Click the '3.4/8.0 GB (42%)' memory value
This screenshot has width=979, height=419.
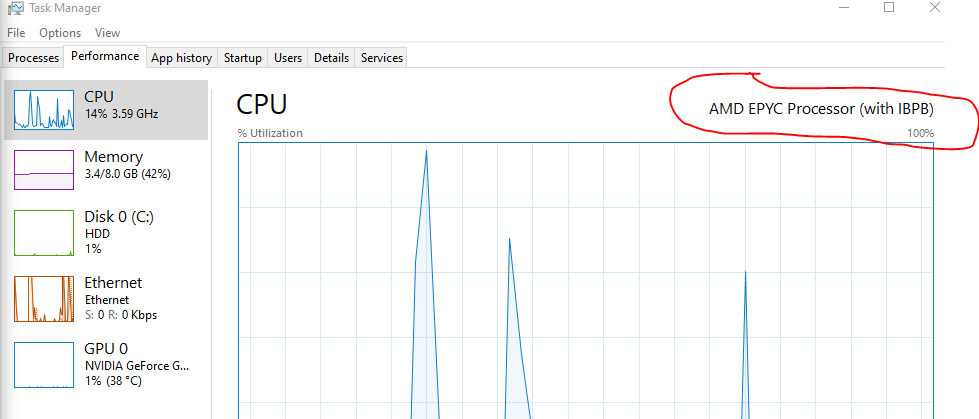click(127, 174)
